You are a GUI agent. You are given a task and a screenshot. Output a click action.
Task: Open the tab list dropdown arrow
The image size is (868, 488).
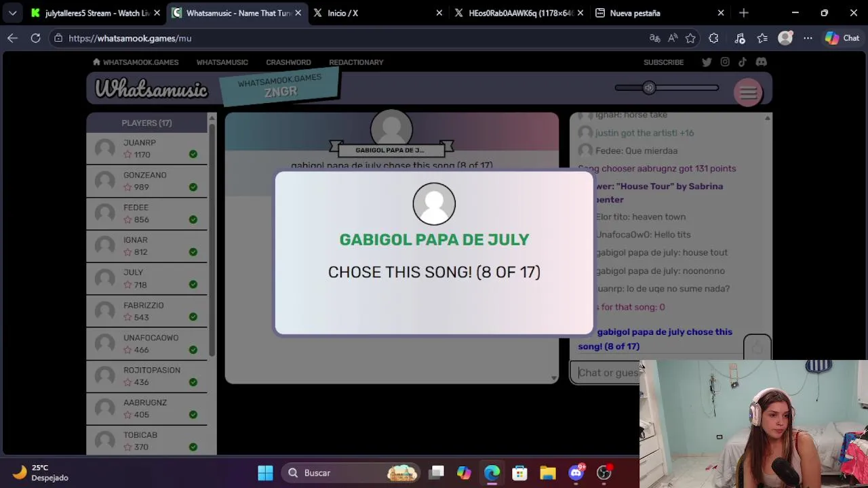pyautogui.click(x=12, y=13)
